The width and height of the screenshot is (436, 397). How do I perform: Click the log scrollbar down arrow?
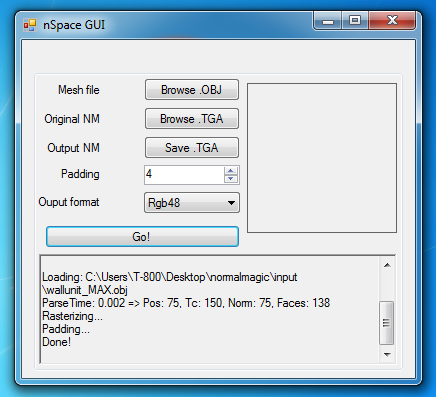click(387, 355)
